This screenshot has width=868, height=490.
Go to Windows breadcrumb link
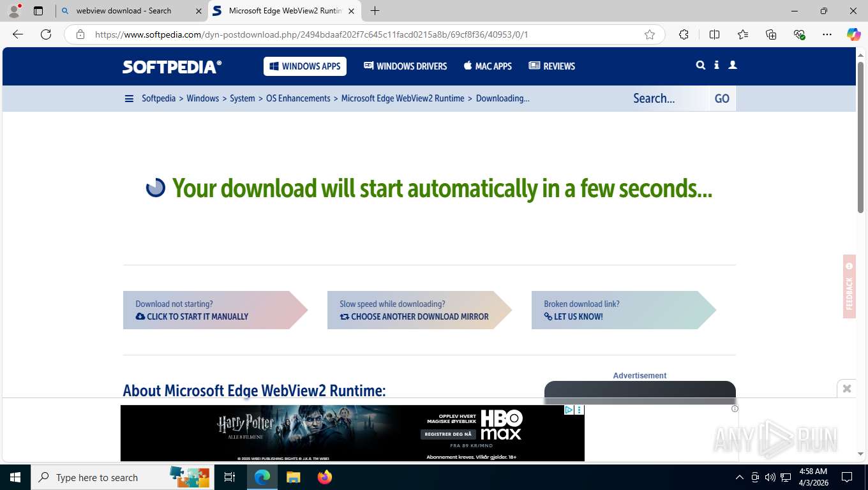pyautogui.click(x=203, y=98)
